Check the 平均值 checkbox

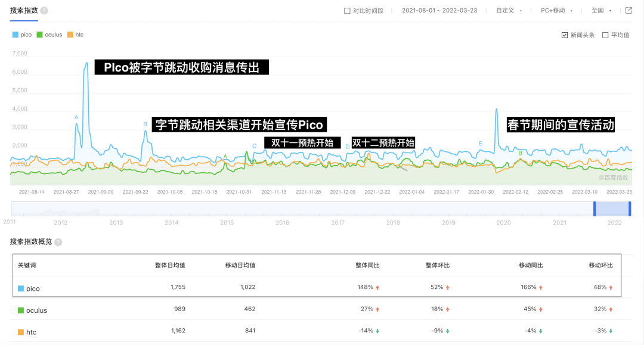tap(605, 35)
